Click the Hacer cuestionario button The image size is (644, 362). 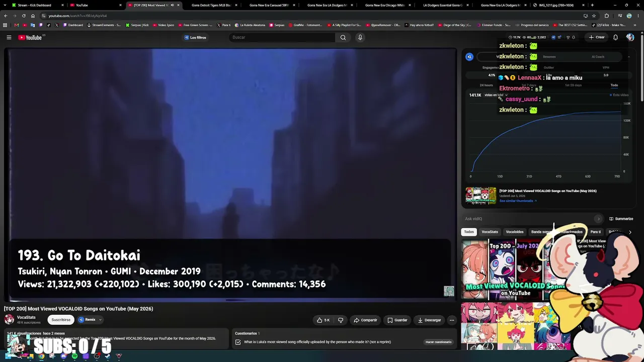(x=439, y=342)
